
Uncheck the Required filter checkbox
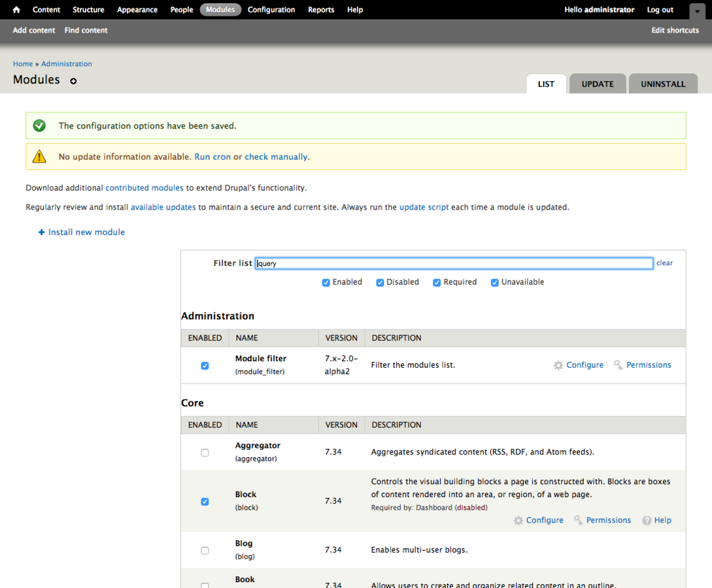click(437, 283)
